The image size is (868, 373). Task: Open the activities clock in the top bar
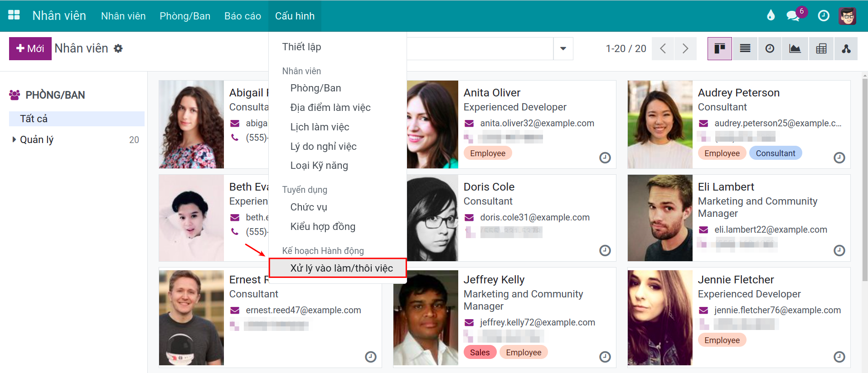tap(824, 16)
